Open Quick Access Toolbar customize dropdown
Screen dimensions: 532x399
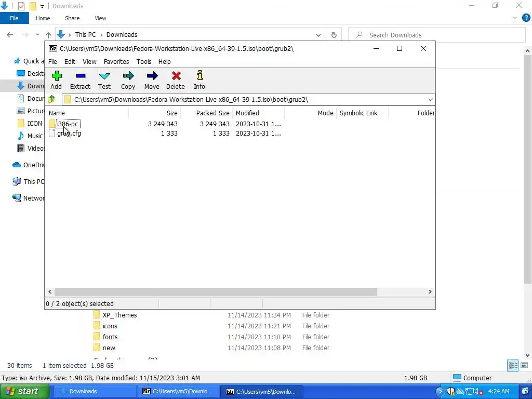coord(42,6)
